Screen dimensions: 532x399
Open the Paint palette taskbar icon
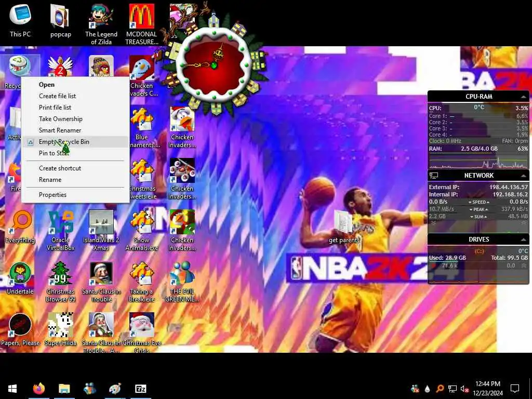(x=115, y=389)
